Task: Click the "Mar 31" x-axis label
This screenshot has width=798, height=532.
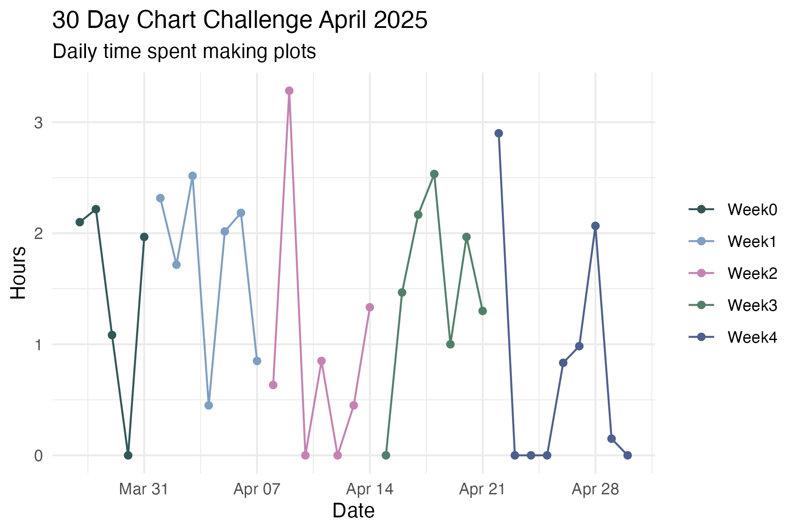Action: pos(144,489)
